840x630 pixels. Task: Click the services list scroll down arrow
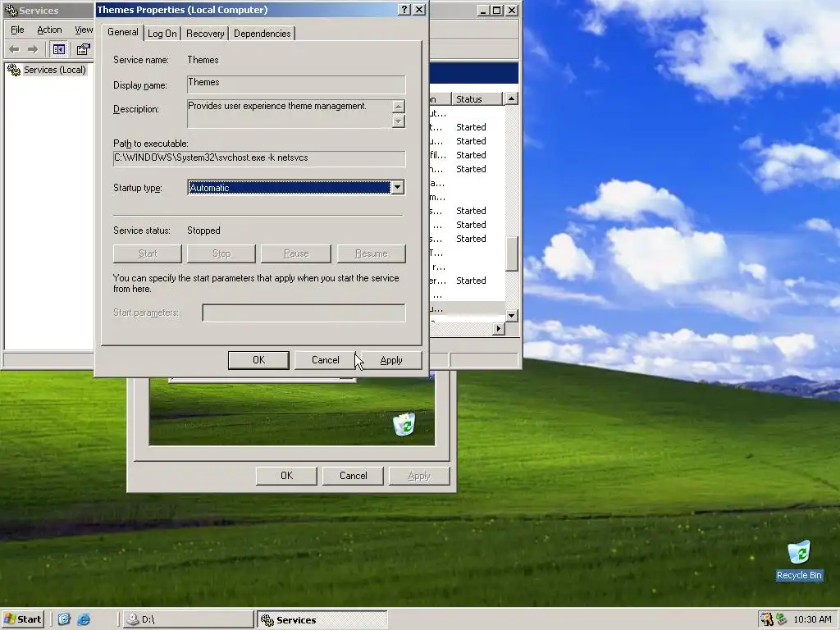click(512, 315)
